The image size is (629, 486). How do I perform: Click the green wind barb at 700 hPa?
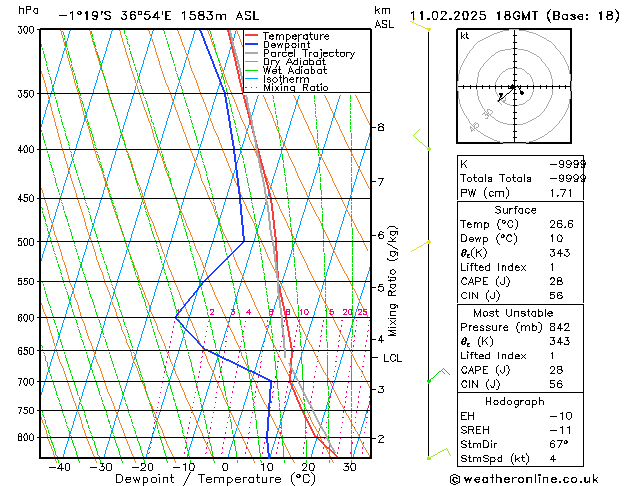pyautogui.click(x=439, y=375)
